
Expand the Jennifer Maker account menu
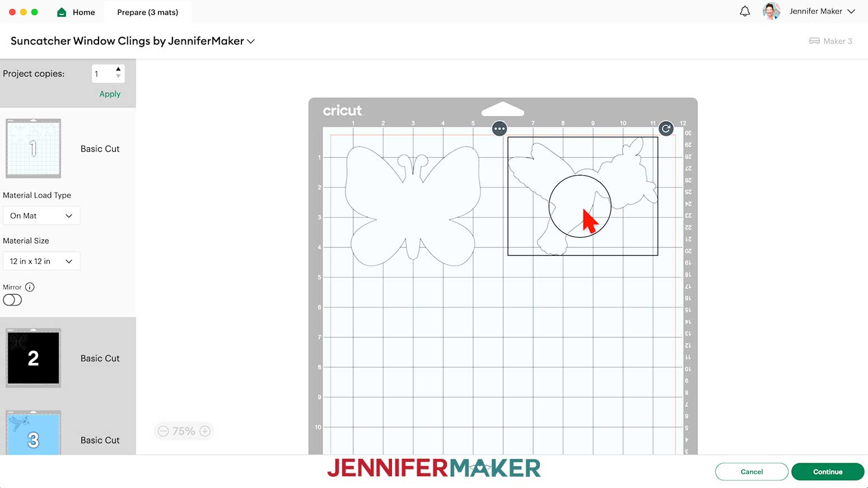tap(851, 11)
